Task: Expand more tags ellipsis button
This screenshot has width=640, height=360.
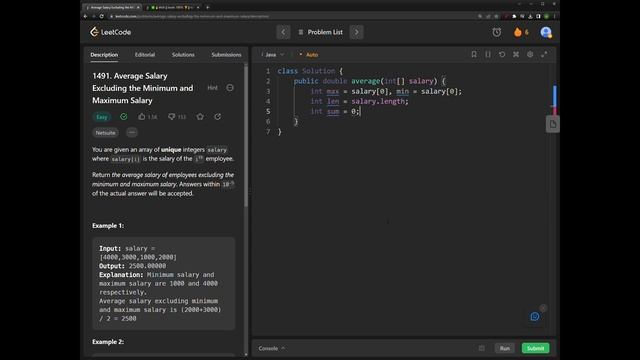Action: tap(131, 133)
